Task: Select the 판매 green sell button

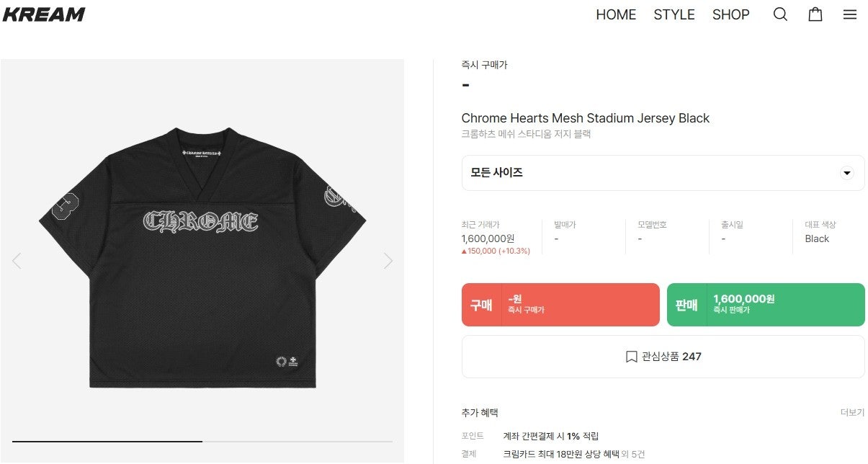Action: (x=765, y=304)
